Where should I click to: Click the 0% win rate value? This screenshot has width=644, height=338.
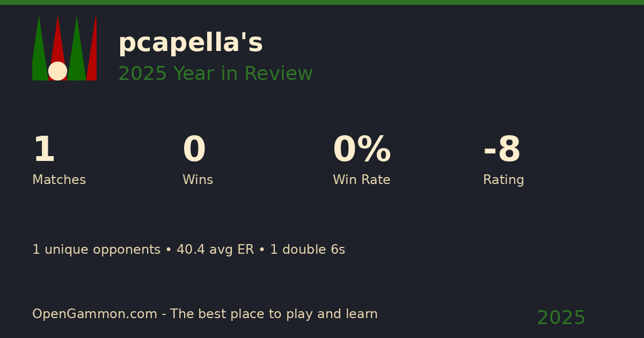click(362, 150)
